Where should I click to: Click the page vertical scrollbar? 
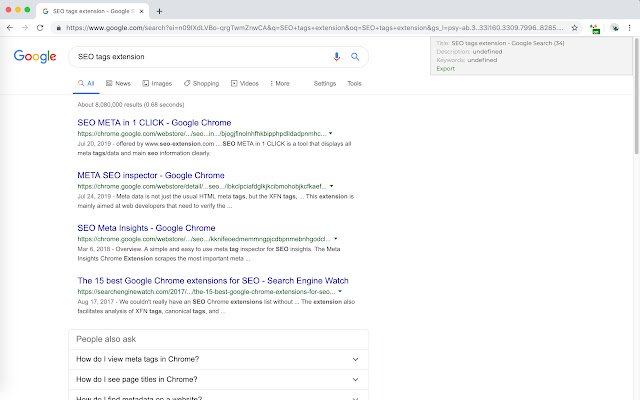click(x=636, y=96)
